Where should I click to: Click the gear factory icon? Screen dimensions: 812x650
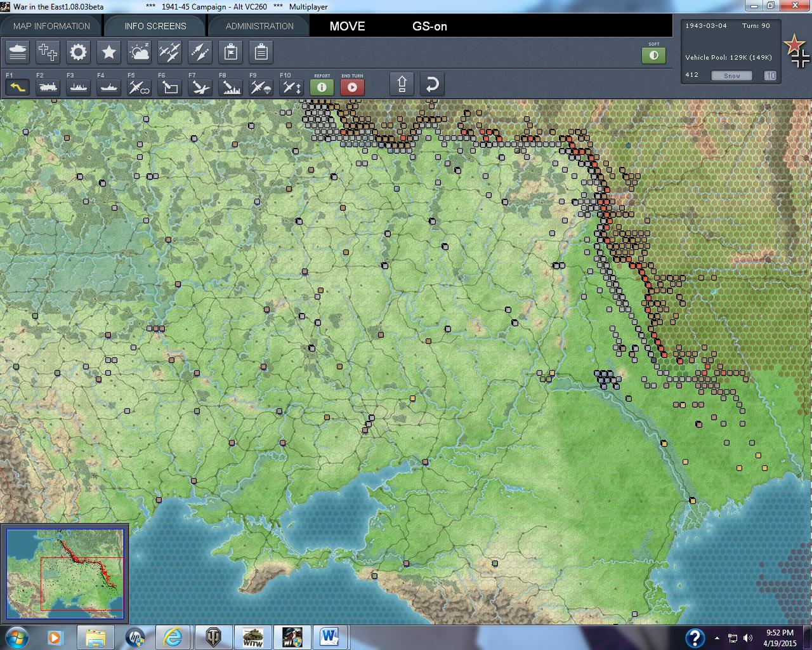[78, 52]
